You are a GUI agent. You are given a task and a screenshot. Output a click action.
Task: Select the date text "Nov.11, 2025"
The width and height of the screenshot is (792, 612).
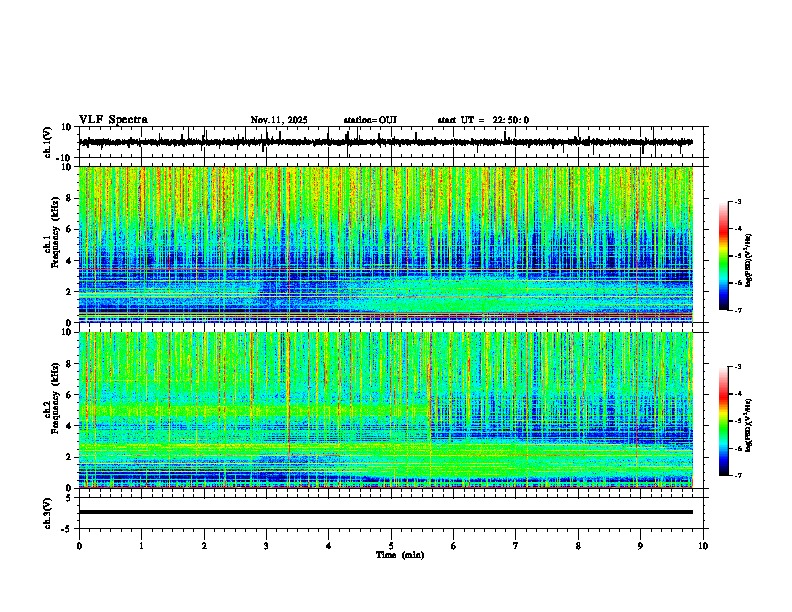click(x=279, y=120)
